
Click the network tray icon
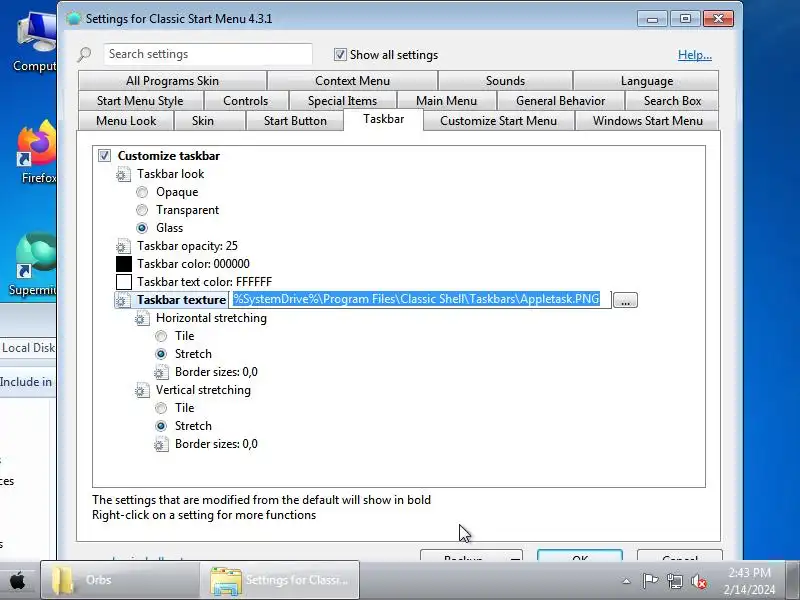pos(674,581)
